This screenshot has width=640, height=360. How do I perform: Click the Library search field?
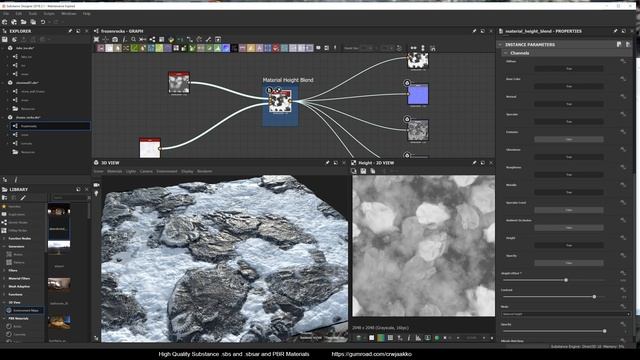(69, 198)
